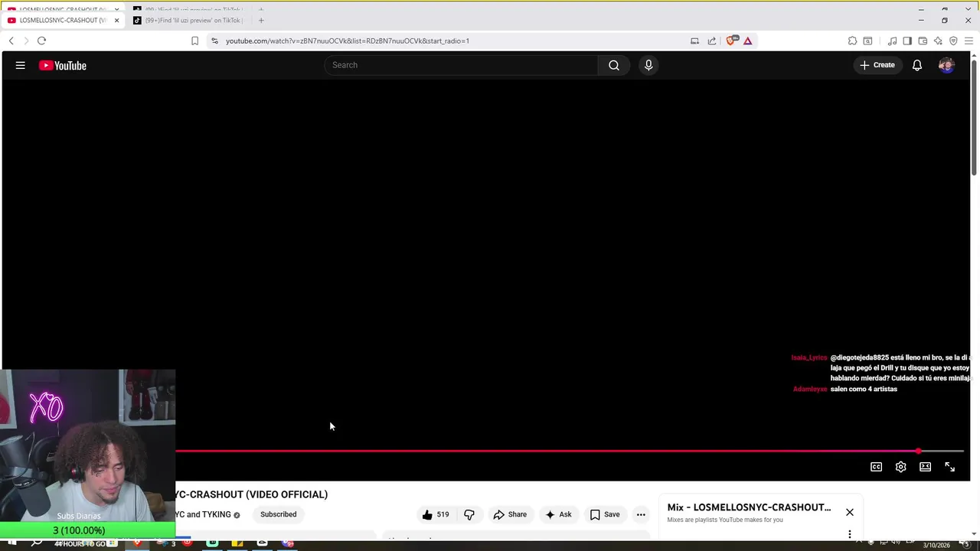The image size is (980, 551).
Task: Focus the YouTube Search field
Action: point(461,65)
